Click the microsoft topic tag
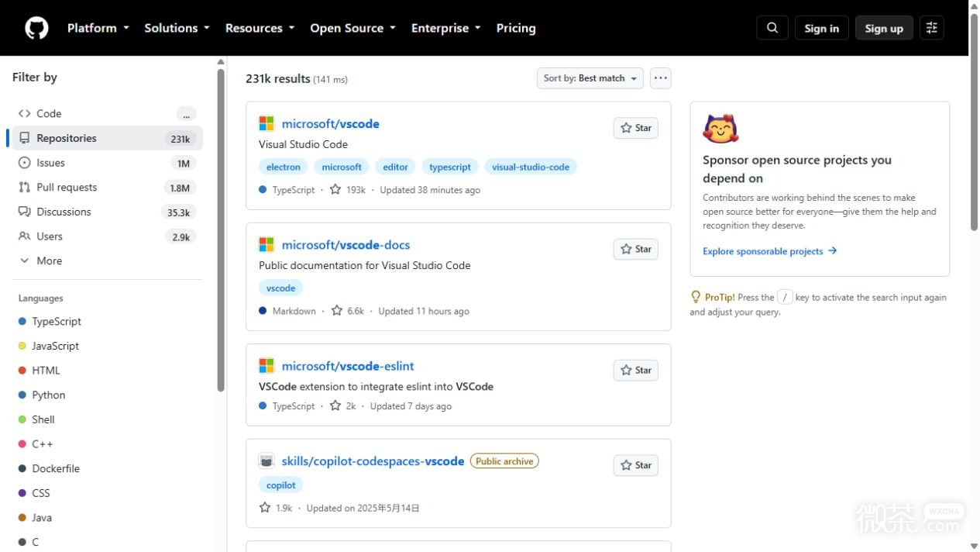Screen dimensions: 980x552 point(342,167)
